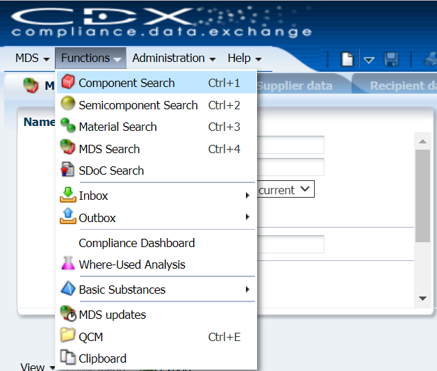Viewport: 437px width, 371px height.
Task: Click the Inbox green arrow tray icon
Action: [x=68, y=195]
